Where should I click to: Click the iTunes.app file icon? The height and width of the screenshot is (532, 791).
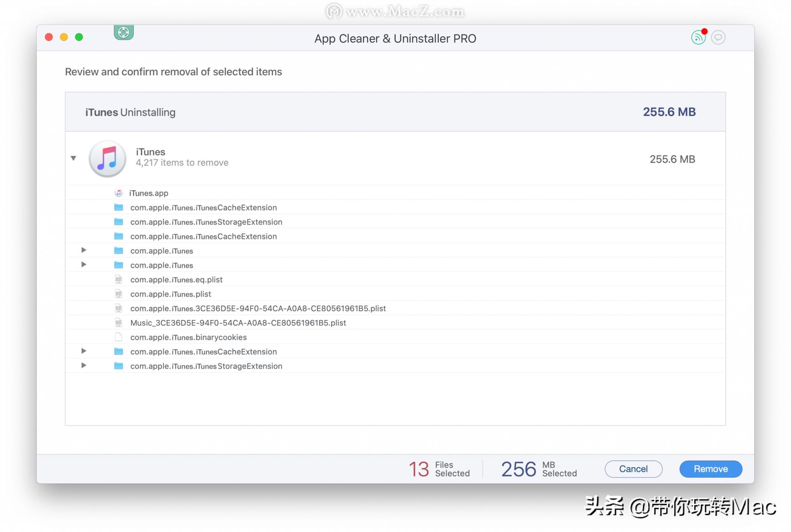(x=118, y=193)
